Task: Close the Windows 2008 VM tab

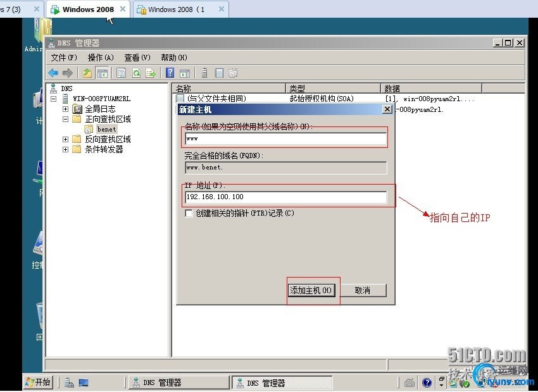Action: click(x=122, y=9)
